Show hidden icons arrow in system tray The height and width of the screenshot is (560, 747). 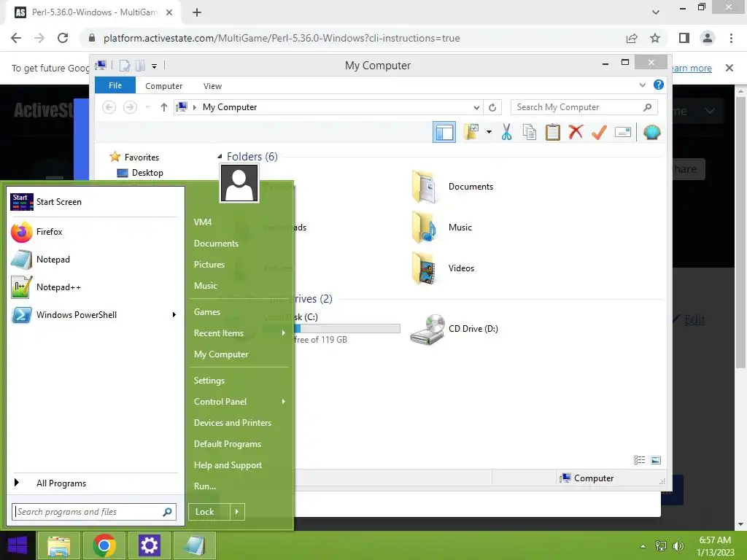[x=643, y=546]
